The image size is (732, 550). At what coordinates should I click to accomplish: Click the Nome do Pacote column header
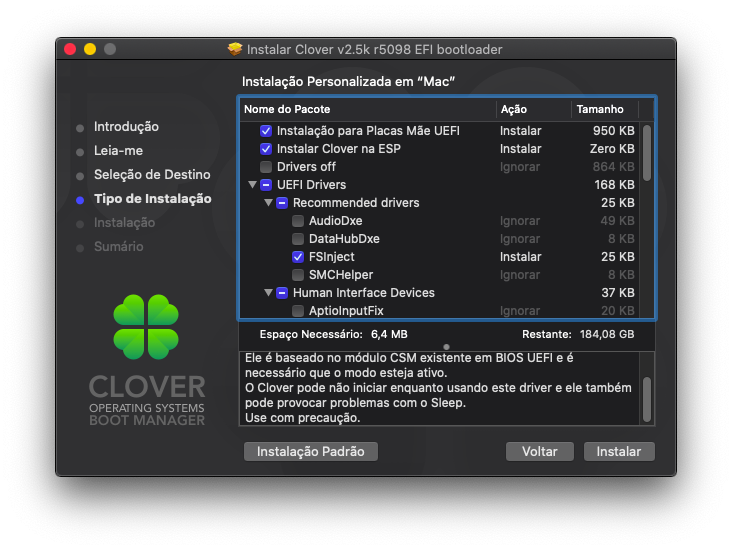[368, 109]
